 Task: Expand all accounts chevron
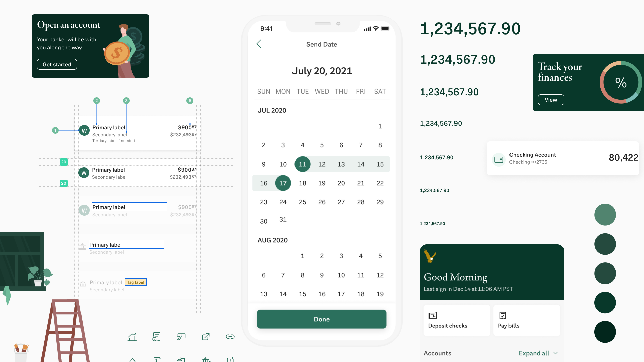555,353
